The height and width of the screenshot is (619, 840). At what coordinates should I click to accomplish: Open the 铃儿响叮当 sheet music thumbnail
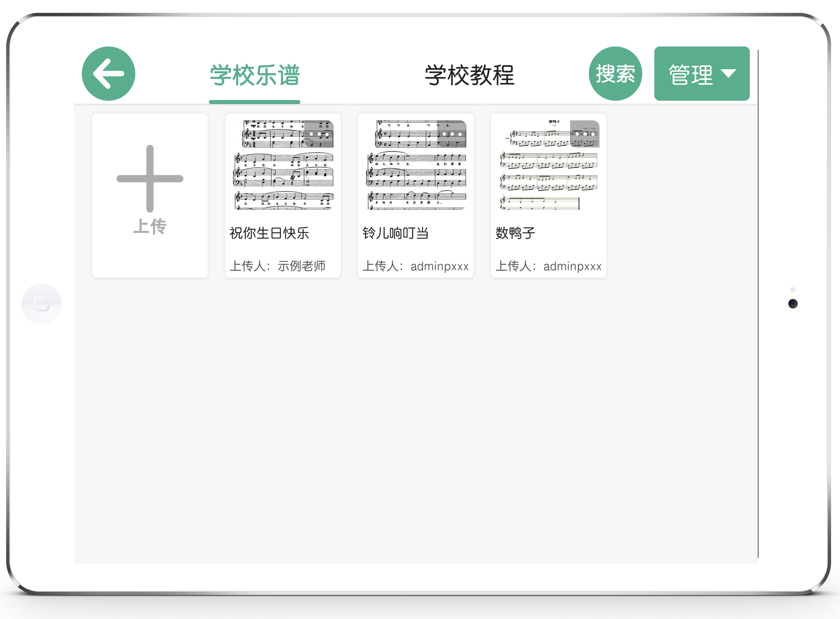coord(416,165)
